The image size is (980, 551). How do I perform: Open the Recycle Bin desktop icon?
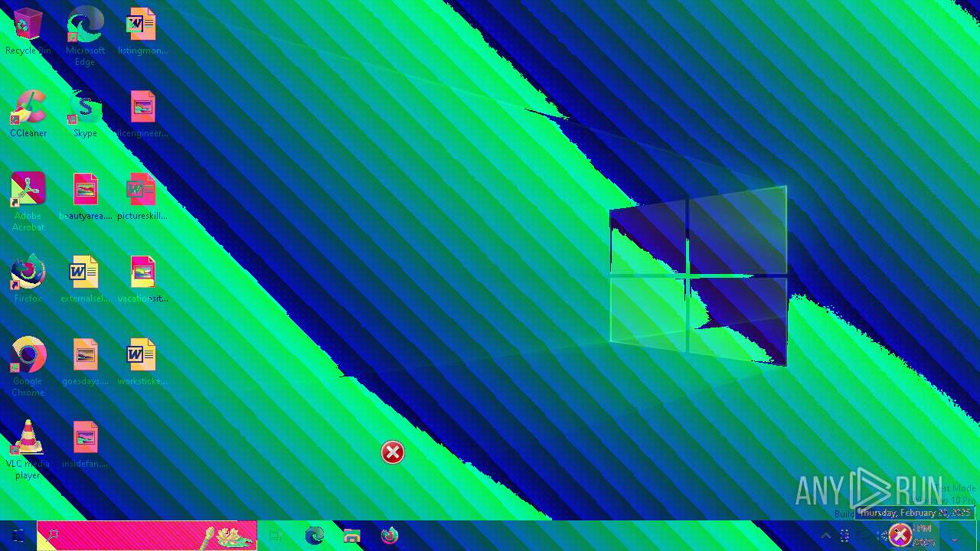tap(28, 31)
